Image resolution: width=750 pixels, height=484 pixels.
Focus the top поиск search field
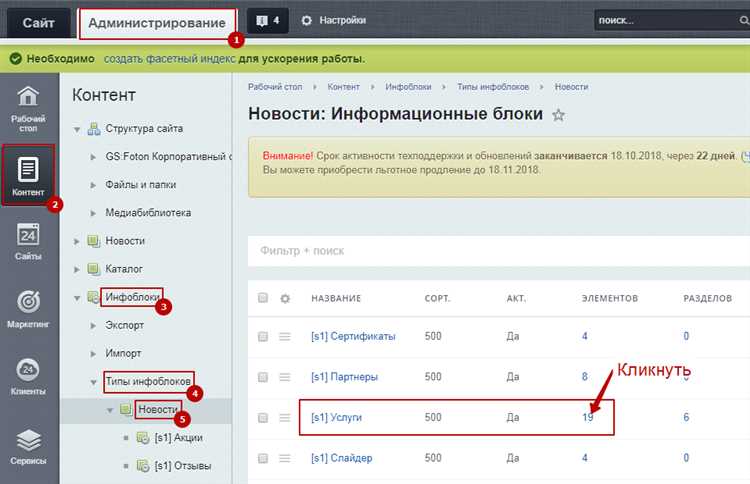click(x=666, y=21)
